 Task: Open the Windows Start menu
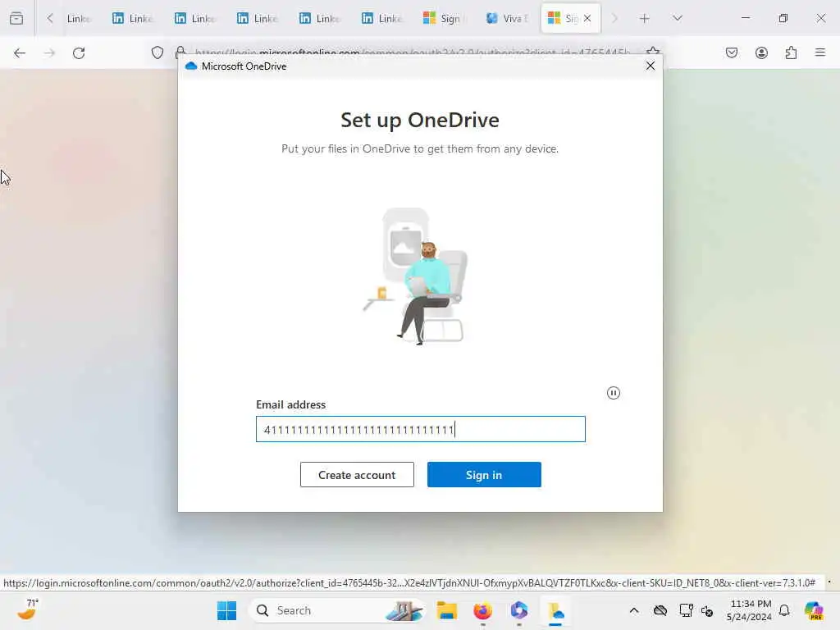point(226,610)
